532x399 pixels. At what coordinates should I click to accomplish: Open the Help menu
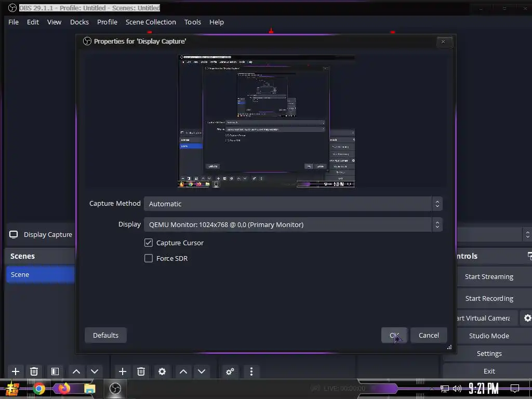pyautogui.click(x=217, y=22)
